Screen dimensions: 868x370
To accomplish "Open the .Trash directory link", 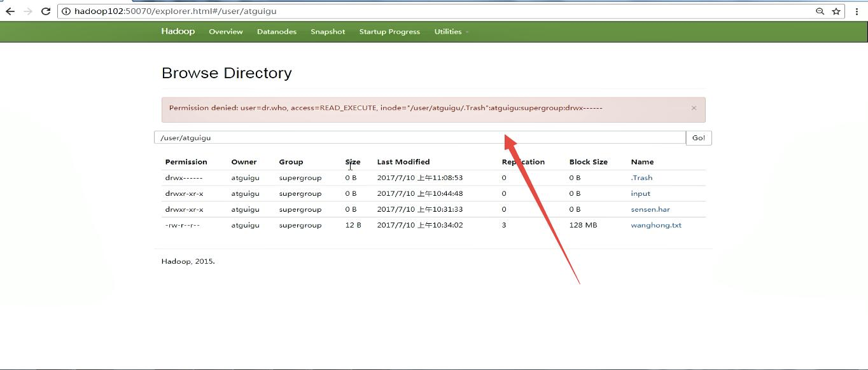I will pyautogui.click(x=641, y=178).
